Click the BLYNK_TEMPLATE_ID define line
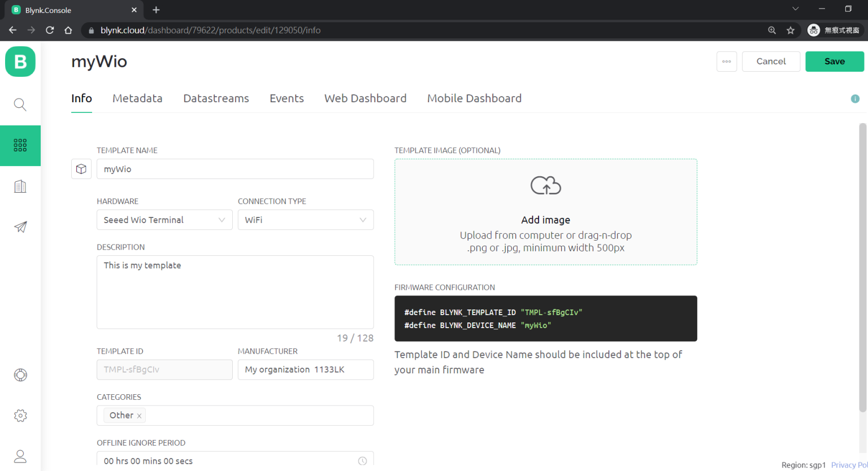 point(493,312)
